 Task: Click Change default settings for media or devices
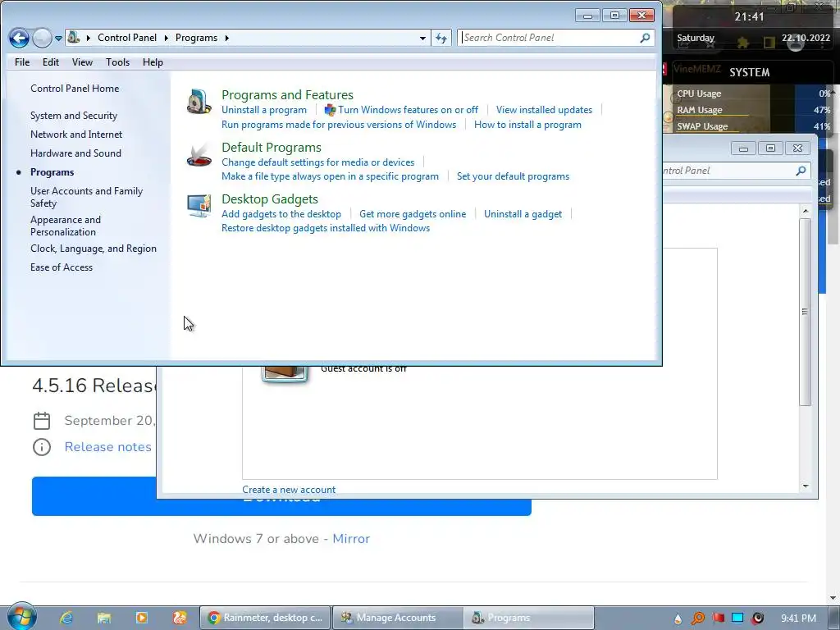tap(317, 162)
